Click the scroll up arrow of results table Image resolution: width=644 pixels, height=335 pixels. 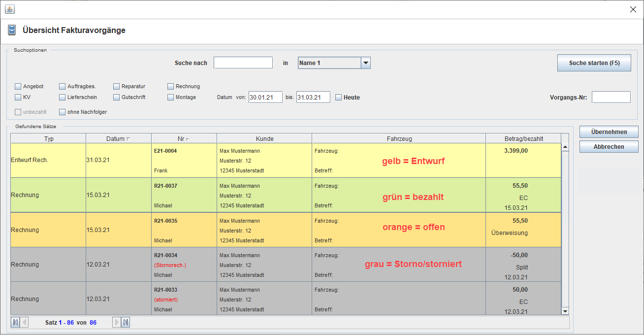pyautogui.click(x=565, y=147)
